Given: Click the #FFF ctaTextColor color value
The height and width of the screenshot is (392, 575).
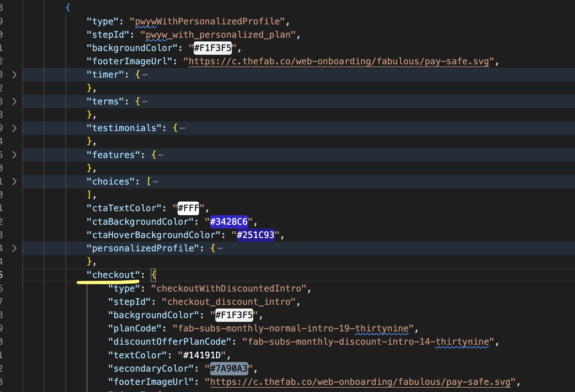Looking at the screenshot, I should point(188,208).
